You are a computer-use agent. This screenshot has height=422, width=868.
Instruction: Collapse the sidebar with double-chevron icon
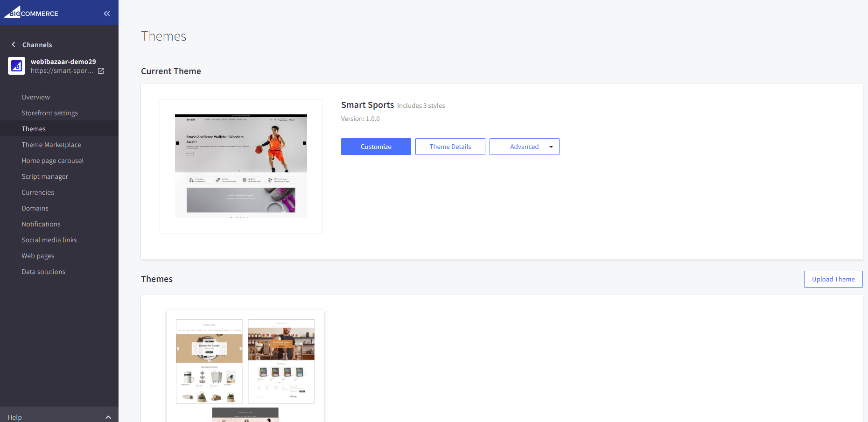click(107, 14)
